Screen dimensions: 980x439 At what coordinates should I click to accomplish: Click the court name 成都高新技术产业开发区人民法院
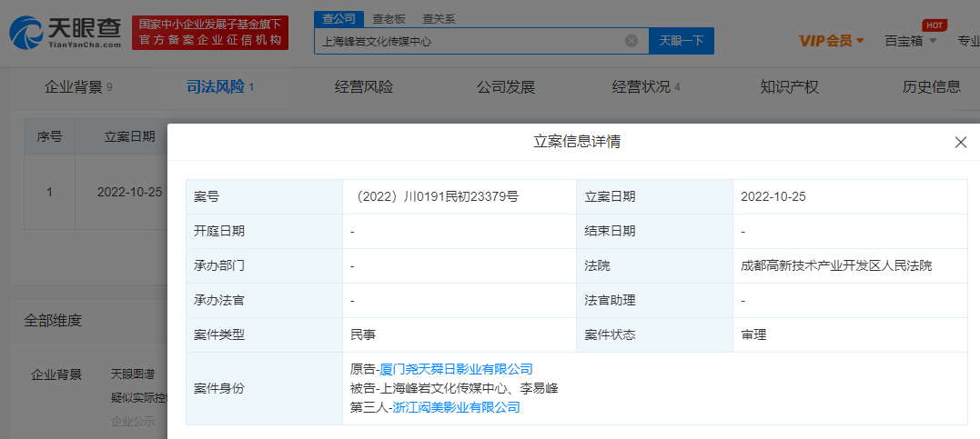click(836, 266)
